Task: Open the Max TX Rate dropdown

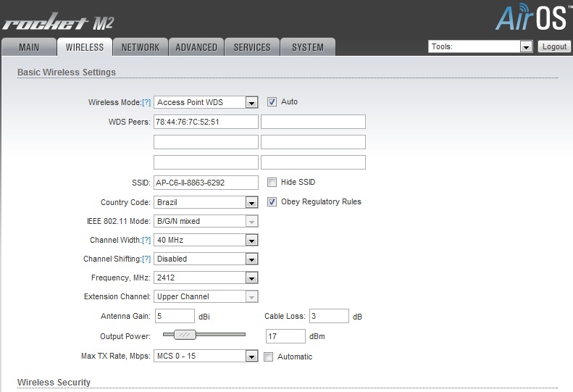Action: pos(206,356)
